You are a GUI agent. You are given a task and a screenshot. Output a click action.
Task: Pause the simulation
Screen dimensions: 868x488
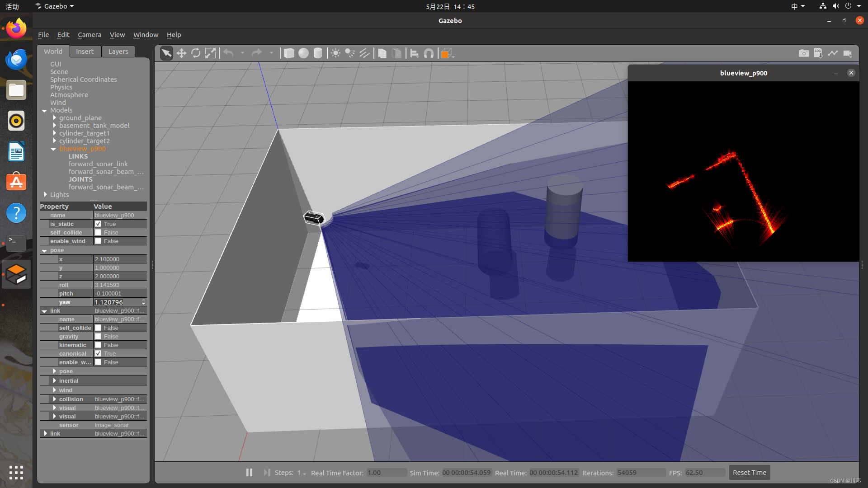(249, 473)
